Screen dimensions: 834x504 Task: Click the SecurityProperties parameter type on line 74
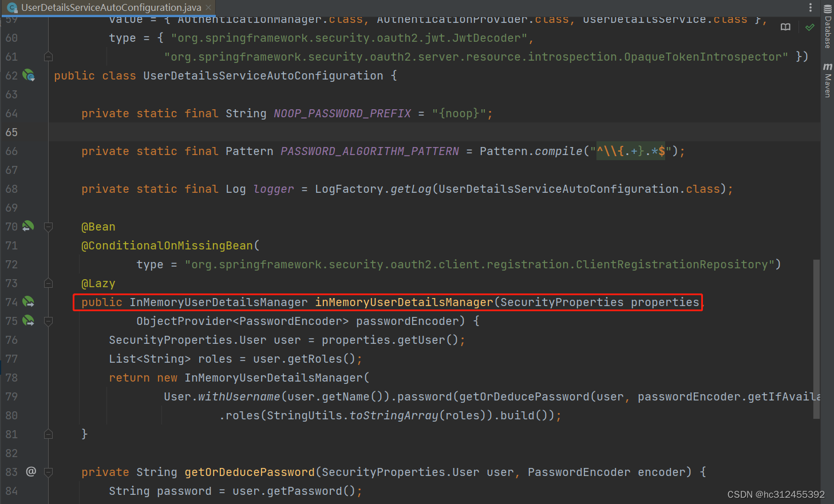[562, 302]
